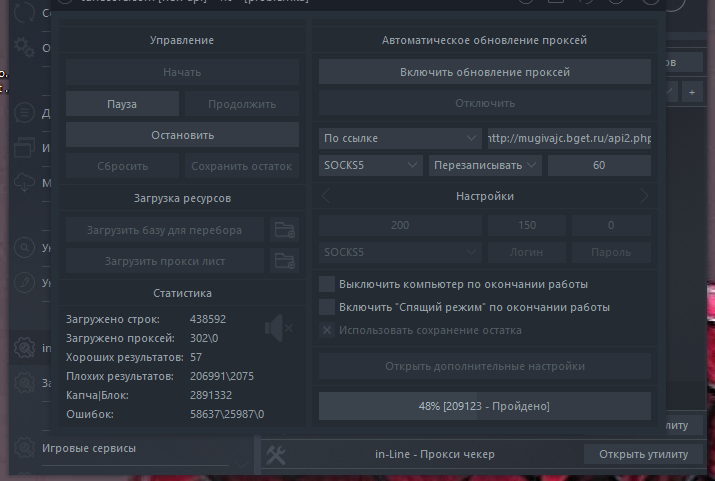Image resolution: width=715 pixels, height=481 pixels.
Task: Click the Загружено строк value 438592
Action: tap(208, 319)
